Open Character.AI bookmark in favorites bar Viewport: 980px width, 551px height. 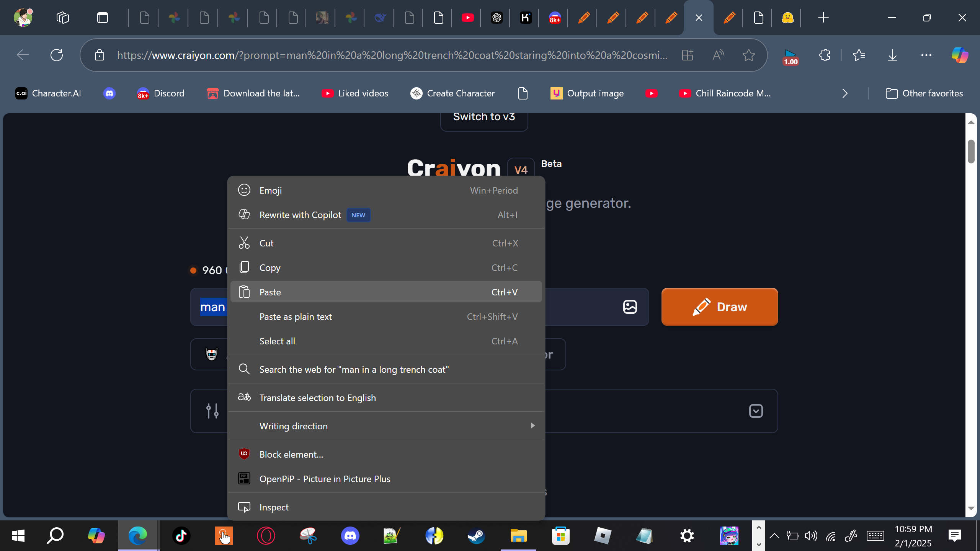point(48,93)
